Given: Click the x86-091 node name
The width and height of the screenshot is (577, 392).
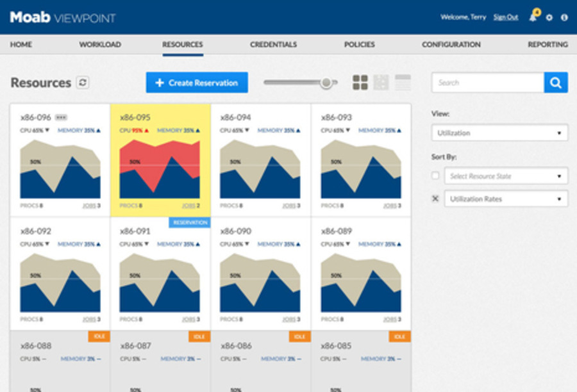Looking at the screenshot, I should [135, 231].
